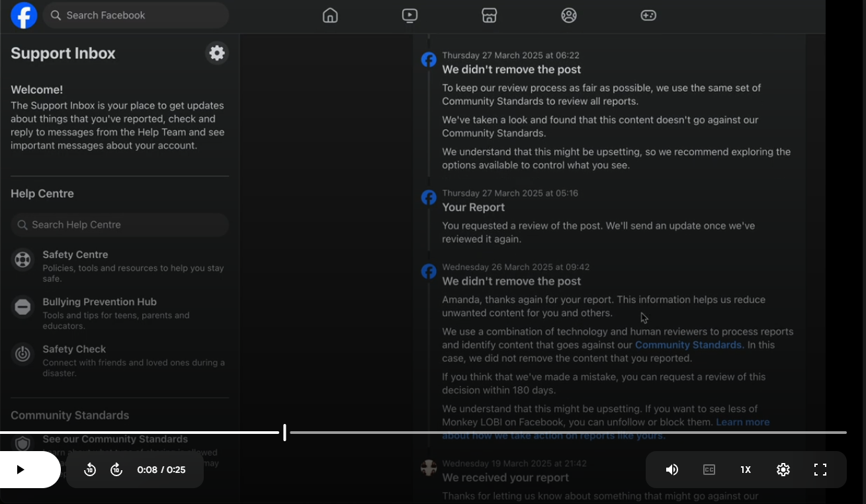Open the Community Standards link
The width and height of the screenshot is (866, 504).
[688, 345]
